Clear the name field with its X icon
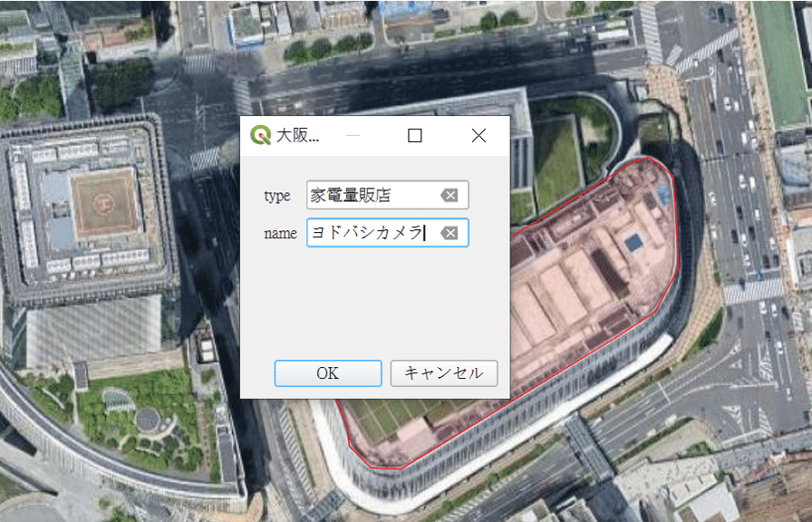 449,233
